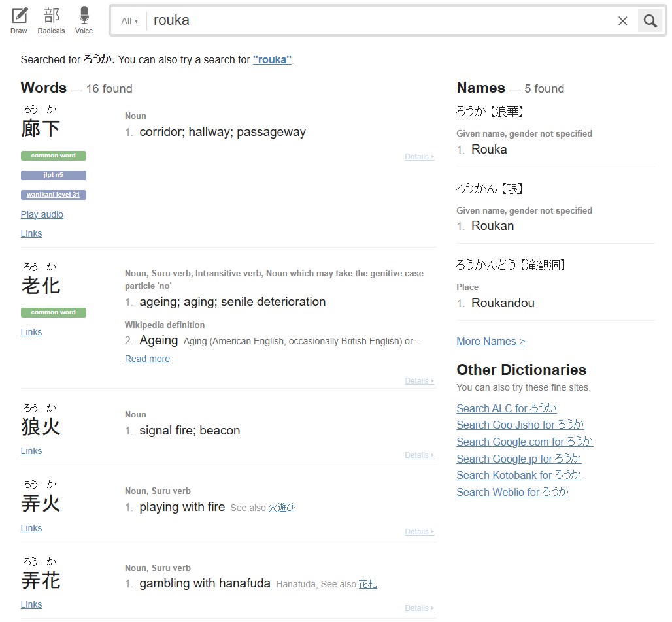Click the common word badge for 老化
This screenshot has width=672, height=622.
coord(53,312)
